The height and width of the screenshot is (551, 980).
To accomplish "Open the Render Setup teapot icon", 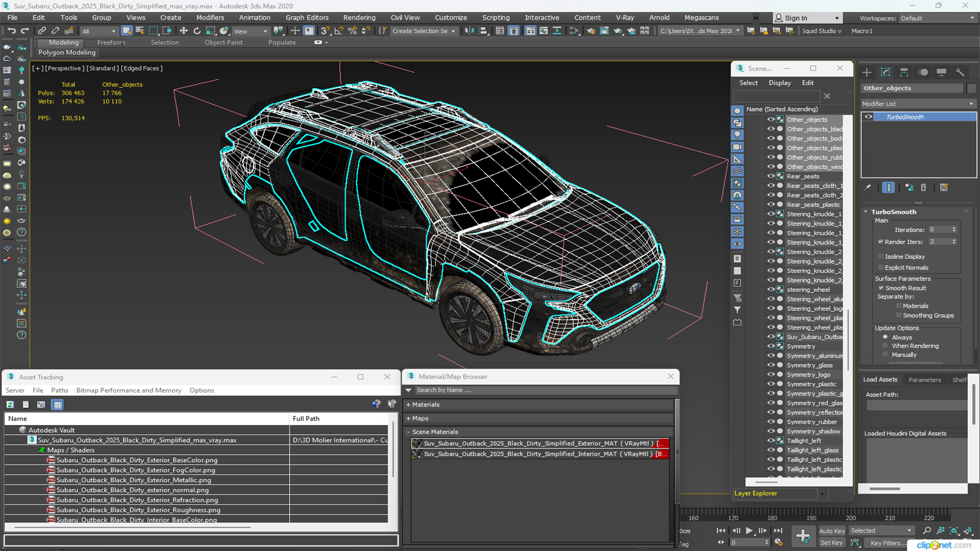I will 591,31.
